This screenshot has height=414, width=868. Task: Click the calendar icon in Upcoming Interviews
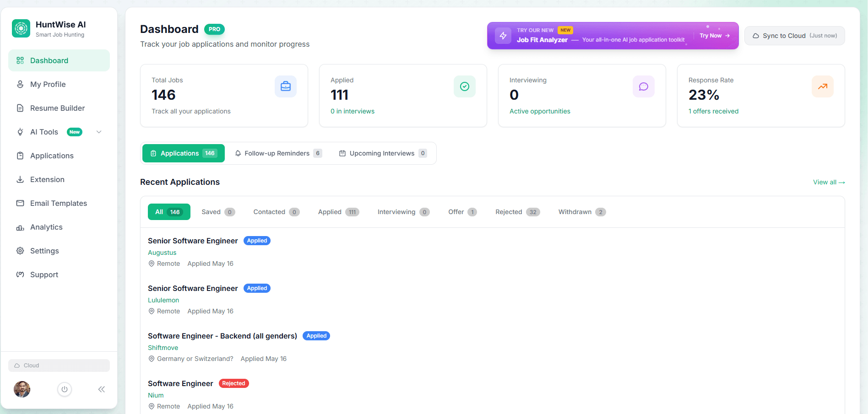(x=342, y=153)
